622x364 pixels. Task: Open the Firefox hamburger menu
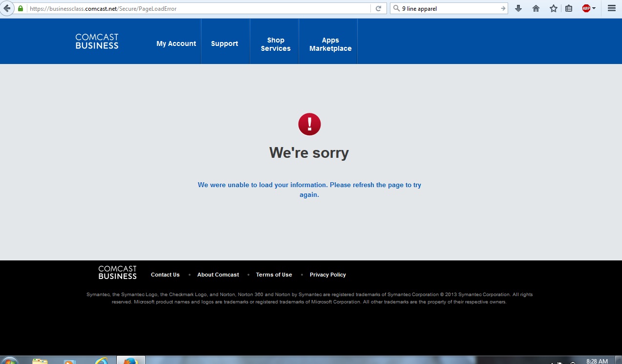point(611,8)
